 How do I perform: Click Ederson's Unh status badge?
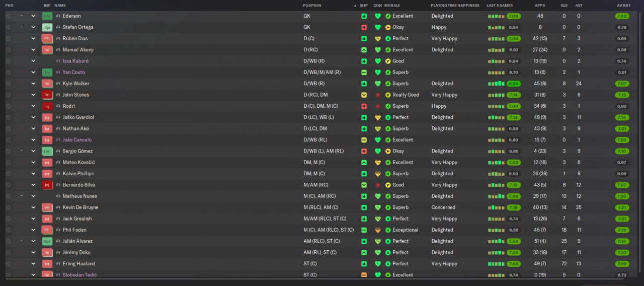[x=47, y=16]
